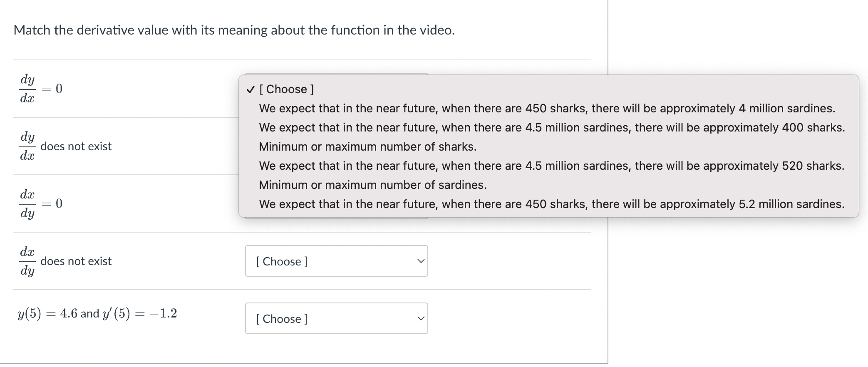Viewport: 868px width, 367px height.
Task: Click the dy/dx = 0 expression
Action: coord(41,89)
